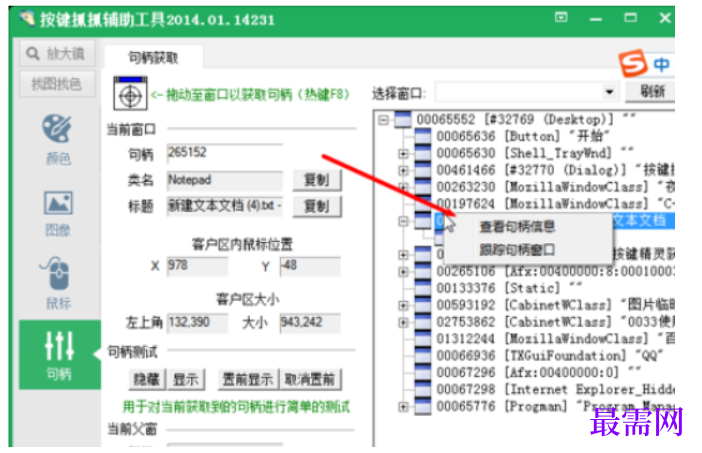The height and width of the screenshot is (453, 702).
Task: Open the 颜色 color palette tool
Action: [x=57, y=129]
